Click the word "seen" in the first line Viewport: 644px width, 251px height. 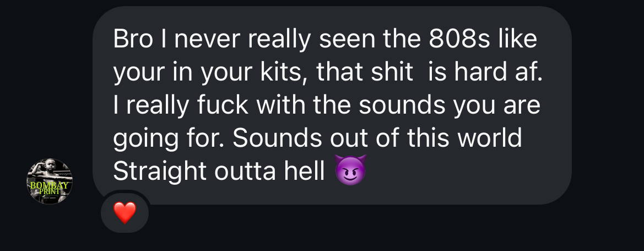tap(347, 40)
